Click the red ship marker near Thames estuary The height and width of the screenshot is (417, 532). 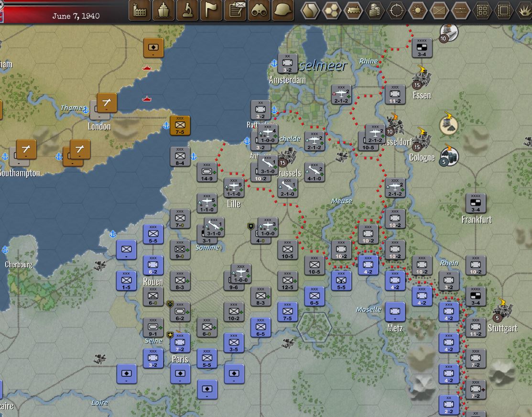[x=147, y=99]
